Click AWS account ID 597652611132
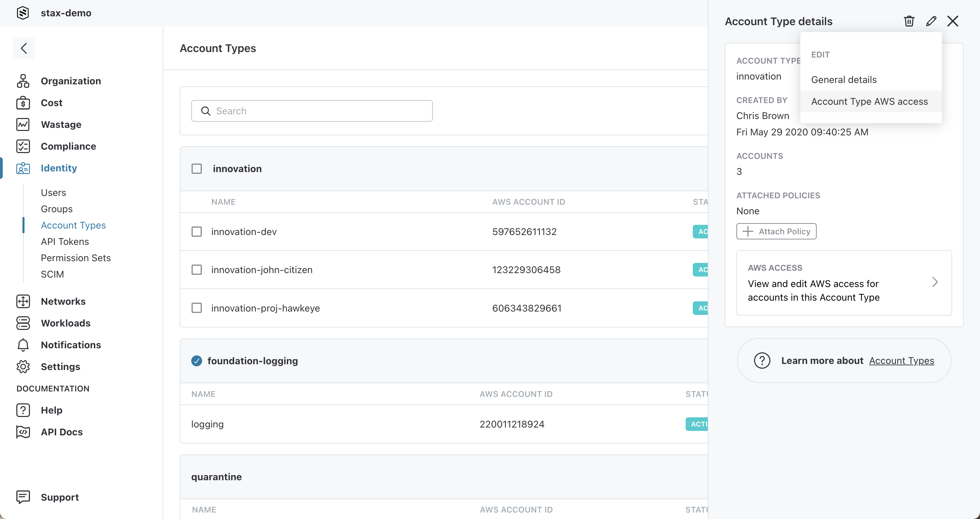 pos(524,232)
